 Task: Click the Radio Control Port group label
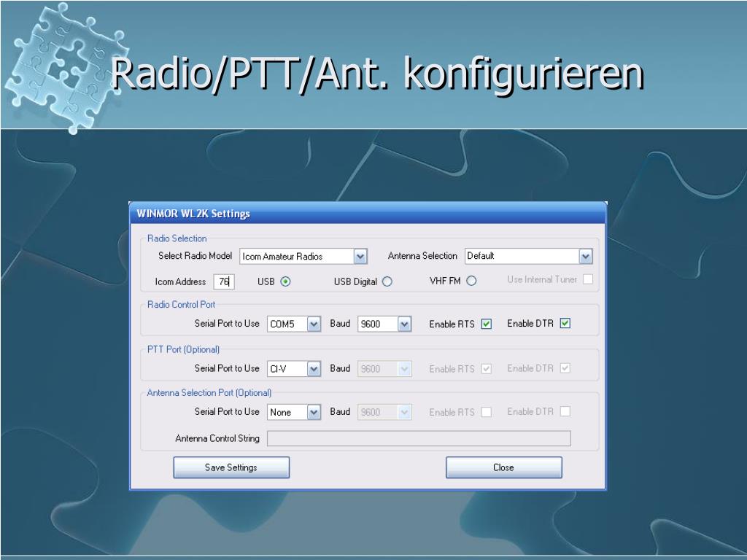[181, 305]
